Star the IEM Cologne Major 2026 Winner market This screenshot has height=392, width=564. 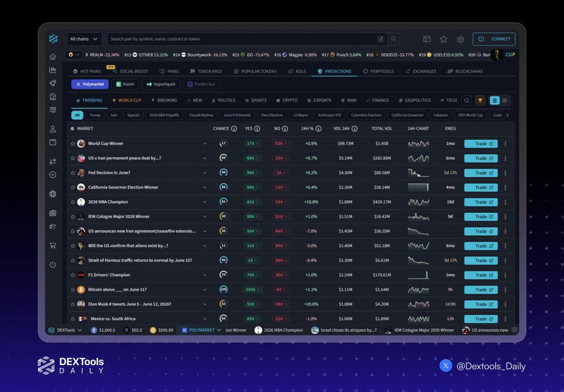pos(73,217)
